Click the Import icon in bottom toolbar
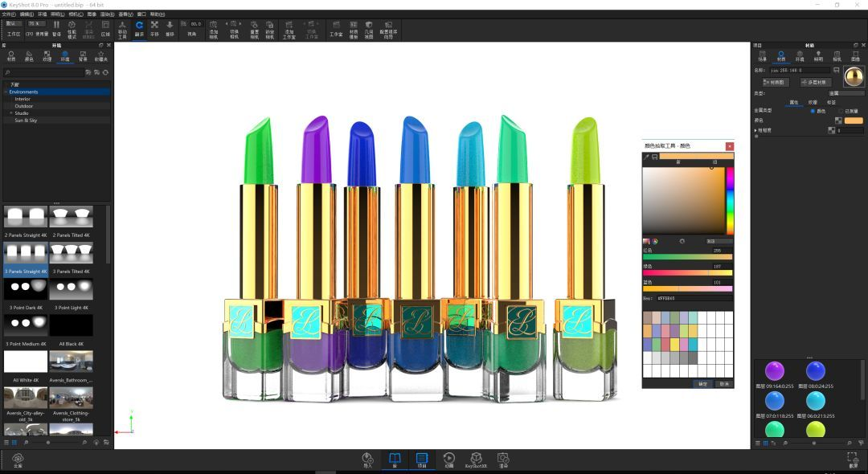Screen dimensions: 868x474 (x=367, y=459)
